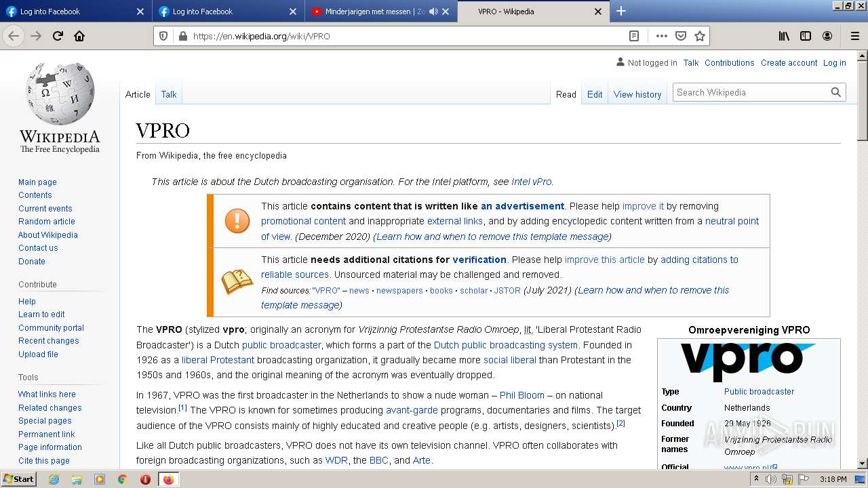Follow the Intel vPro hatnote link
The height and width of the screenshot is (488, 868).
click(x=532, y=182)
